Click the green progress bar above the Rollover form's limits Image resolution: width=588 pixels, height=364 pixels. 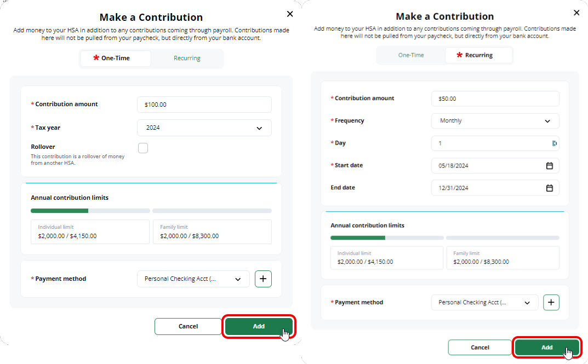(x=59, y=211)
